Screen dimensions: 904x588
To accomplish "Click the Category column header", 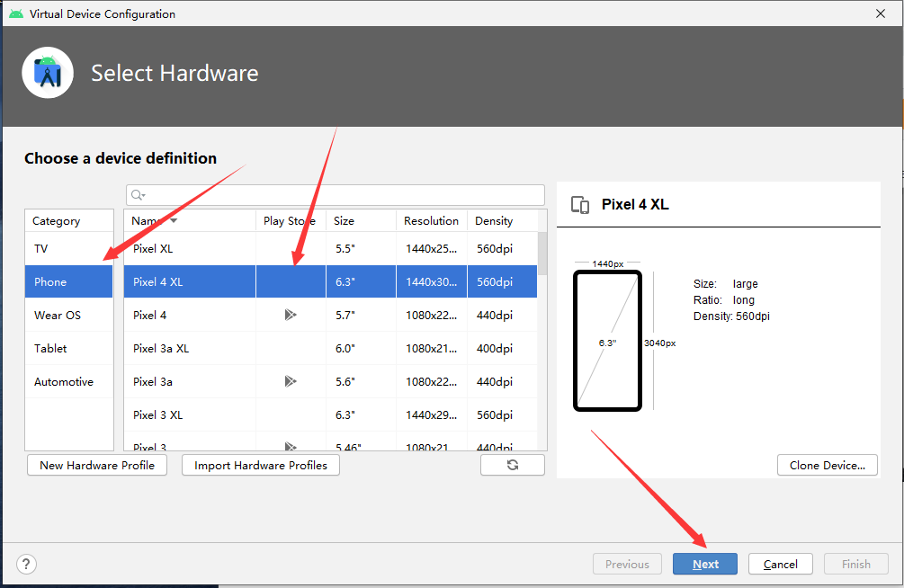I will (x=68, y=221).
